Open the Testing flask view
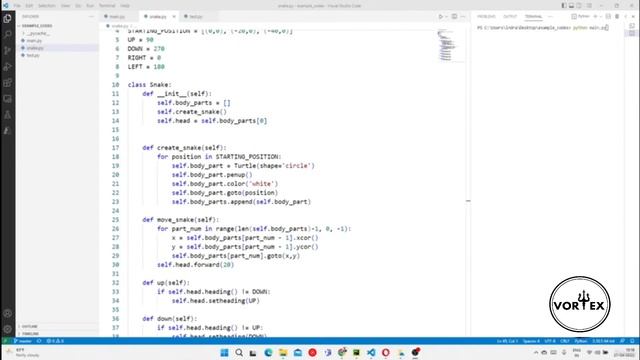 tap(7, 115)
